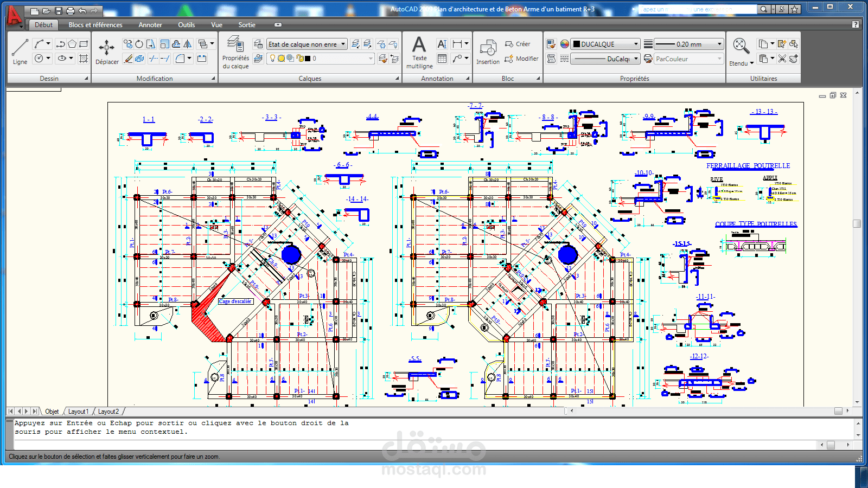Screen dimensions: 868x488
Task: Click the Insertion block tool
Action: click(x=488, y=52)
